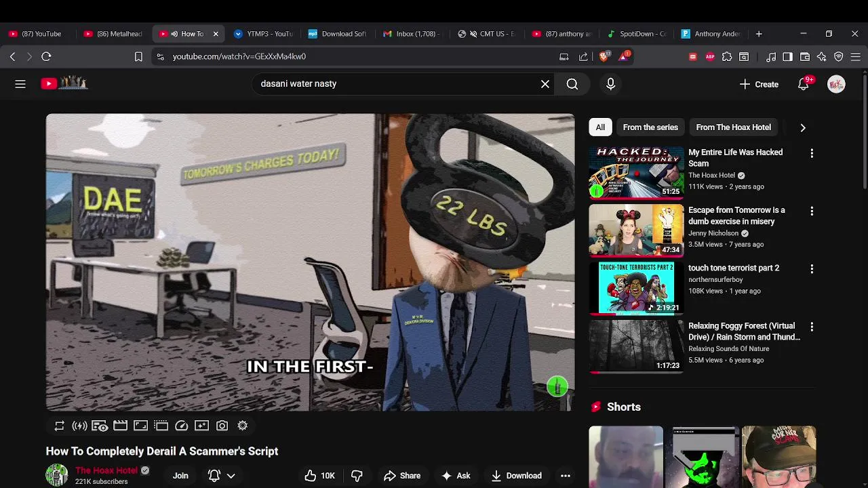This screenshot has height=488, width=868.
Task: Click the Download button
Action: pos(516,476)
